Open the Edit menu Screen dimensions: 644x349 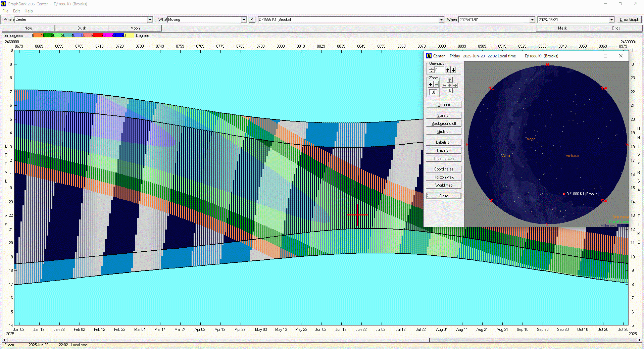point(16,11)
